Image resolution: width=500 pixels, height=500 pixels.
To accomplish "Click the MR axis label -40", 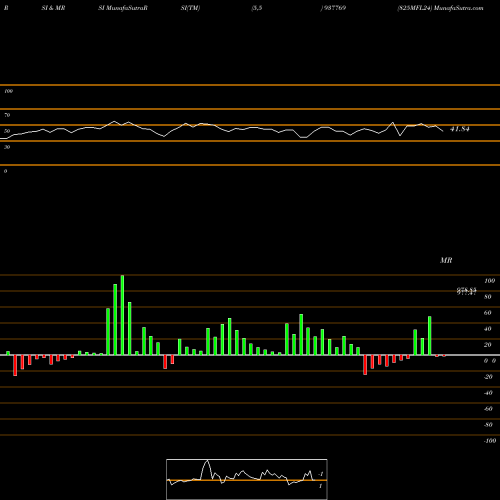I will tap(488, 393).
